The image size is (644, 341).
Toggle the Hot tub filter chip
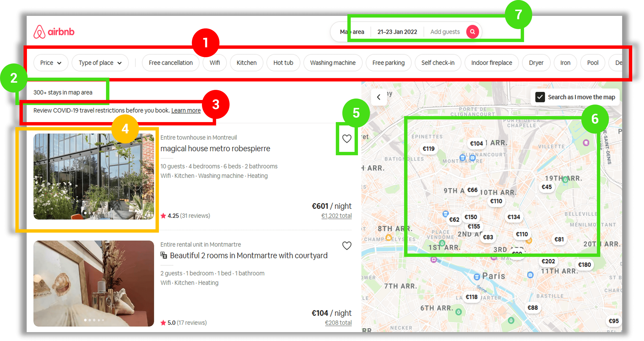[283, 63]
